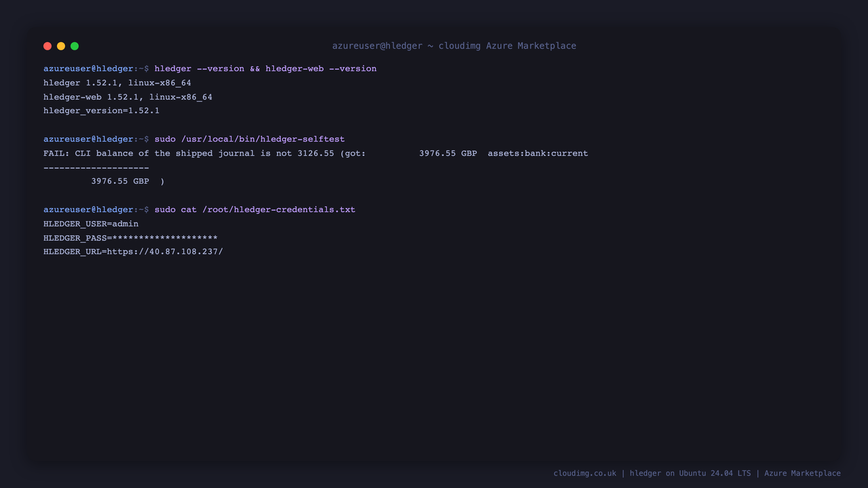Click the masked 'HLEDGER_PASS' line
The width and height of the screenshot is (868, 488).
click(x=130, y=238)
